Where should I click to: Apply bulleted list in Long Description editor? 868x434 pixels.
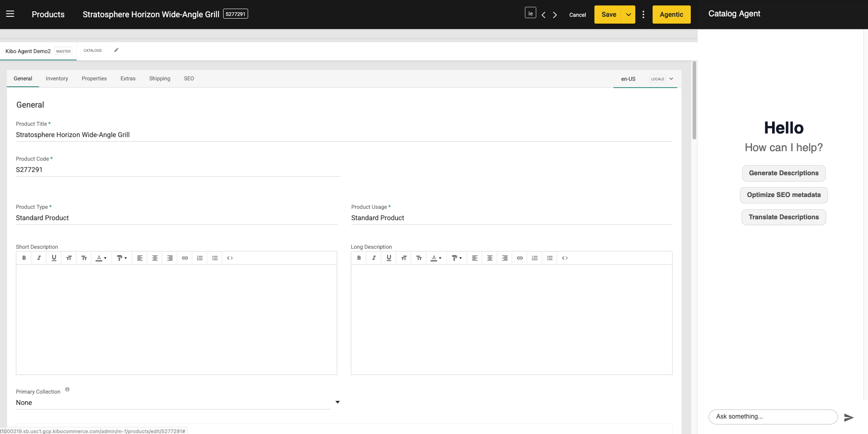click(x=549, y=258)
